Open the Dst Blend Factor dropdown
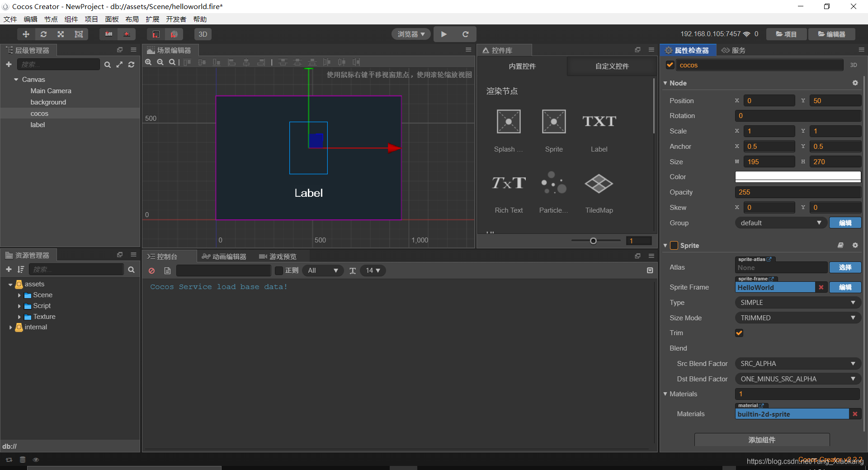This screenshot has height=470, width=868. 798,379
